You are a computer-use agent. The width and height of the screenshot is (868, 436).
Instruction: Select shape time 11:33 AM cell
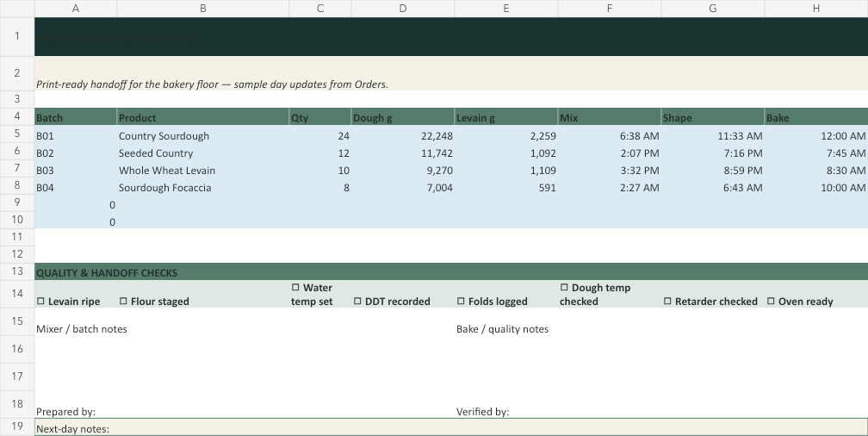pos(713,134)
